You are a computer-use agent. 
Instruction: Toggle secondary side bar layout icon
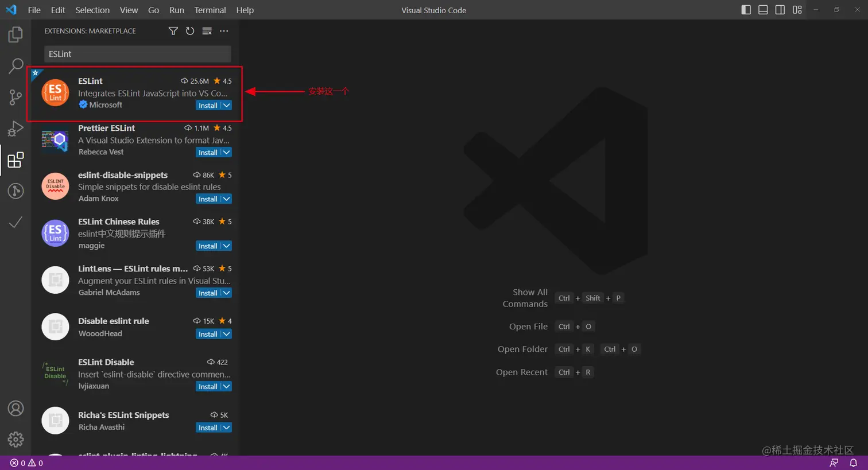(x=780, y=10)
